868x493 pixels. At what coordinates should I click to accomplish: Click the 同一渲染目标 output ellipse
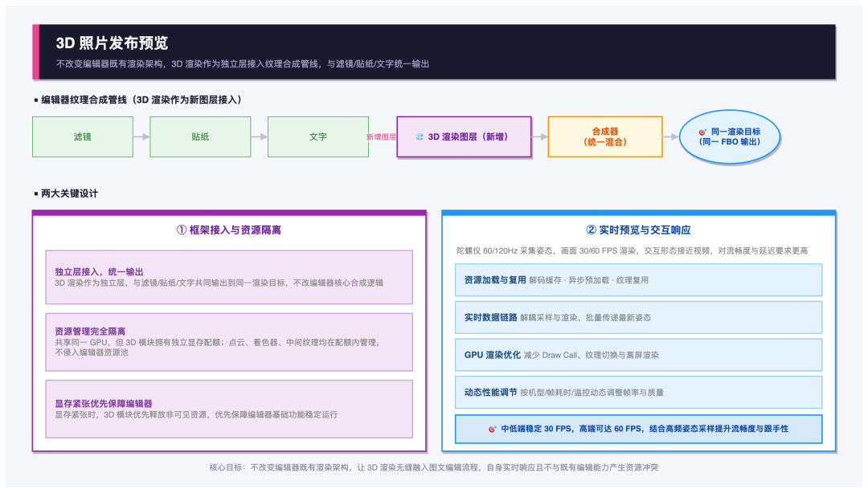[x=730, y=136]
